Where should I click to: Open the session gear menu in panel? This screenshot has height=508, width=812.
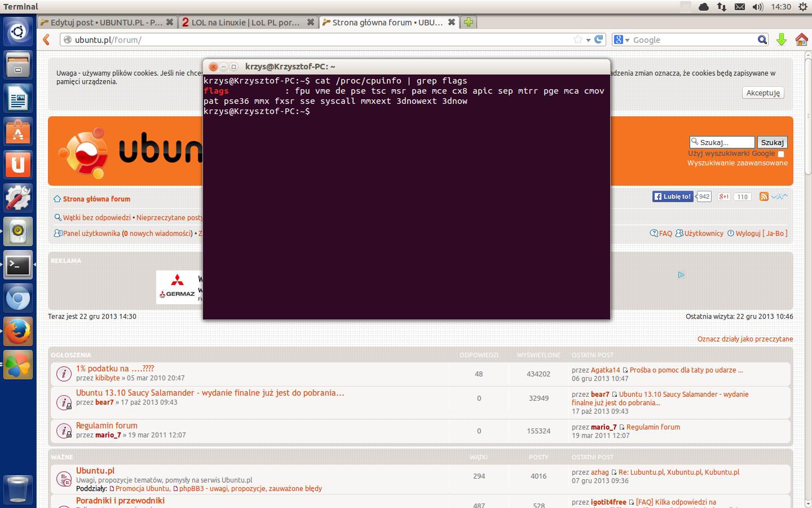pos(802,7)
